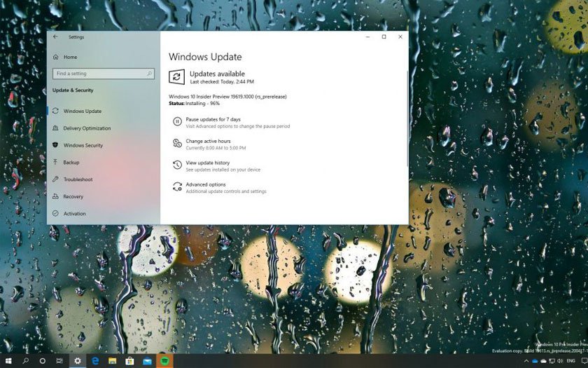Show hidden system tray icons
Image resolution: width=588 pixels, height=368 pixels.
point(526,361)
